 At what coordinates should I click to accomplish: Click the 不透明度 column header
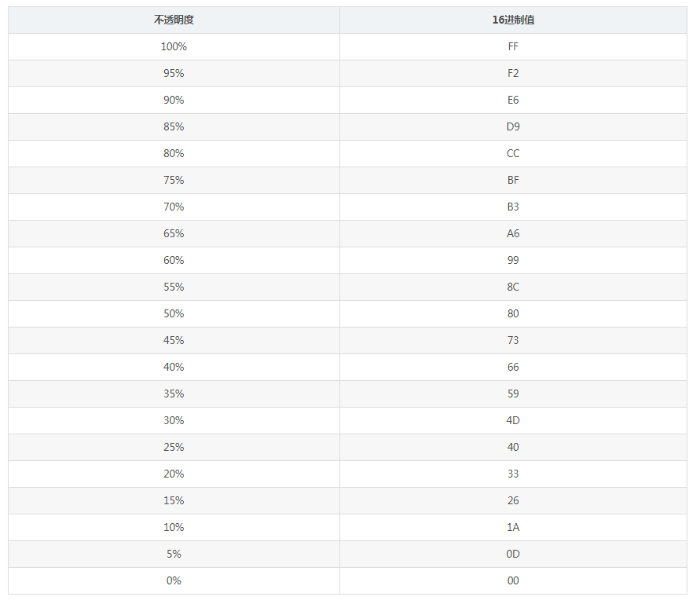coord(174,20)
